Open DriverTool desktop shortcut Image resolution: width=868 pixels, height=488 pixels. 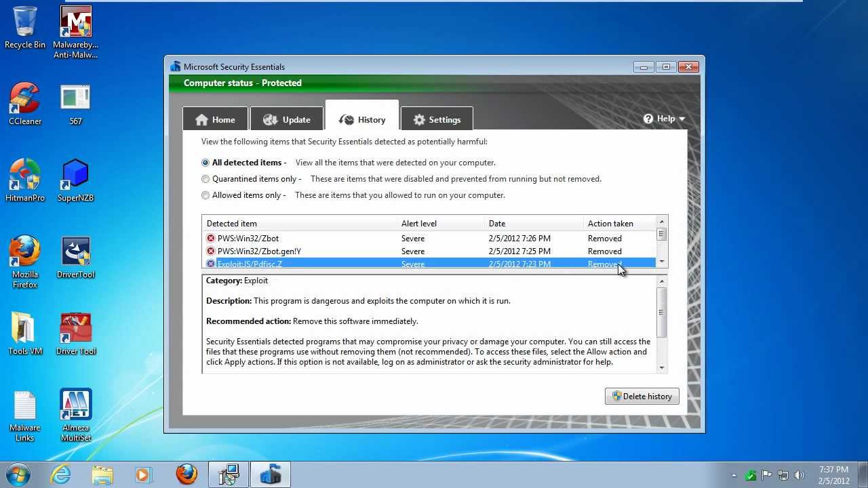tap(75, 258)
